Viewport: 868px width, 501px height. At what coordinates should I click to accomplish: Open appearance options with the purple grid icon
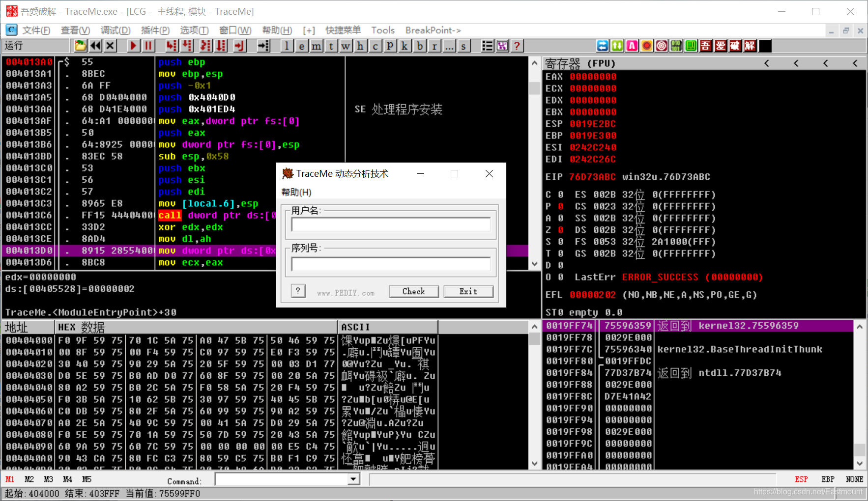click(502, 46)
